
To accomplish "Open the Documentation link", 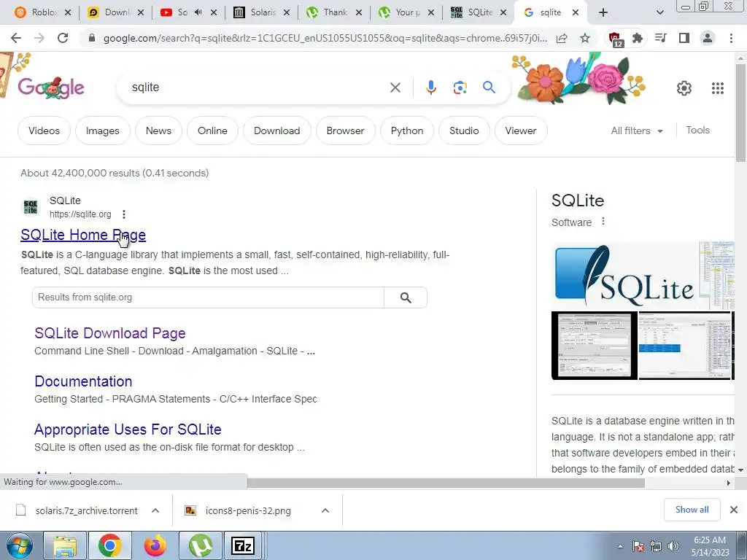I will click(83, 381).
